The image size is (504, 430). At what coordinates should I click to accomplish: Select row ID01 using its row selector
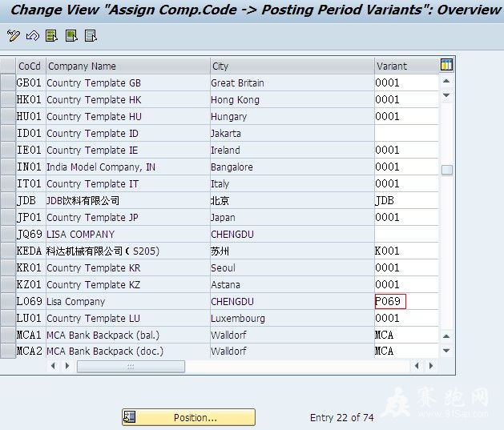[8, 133]
